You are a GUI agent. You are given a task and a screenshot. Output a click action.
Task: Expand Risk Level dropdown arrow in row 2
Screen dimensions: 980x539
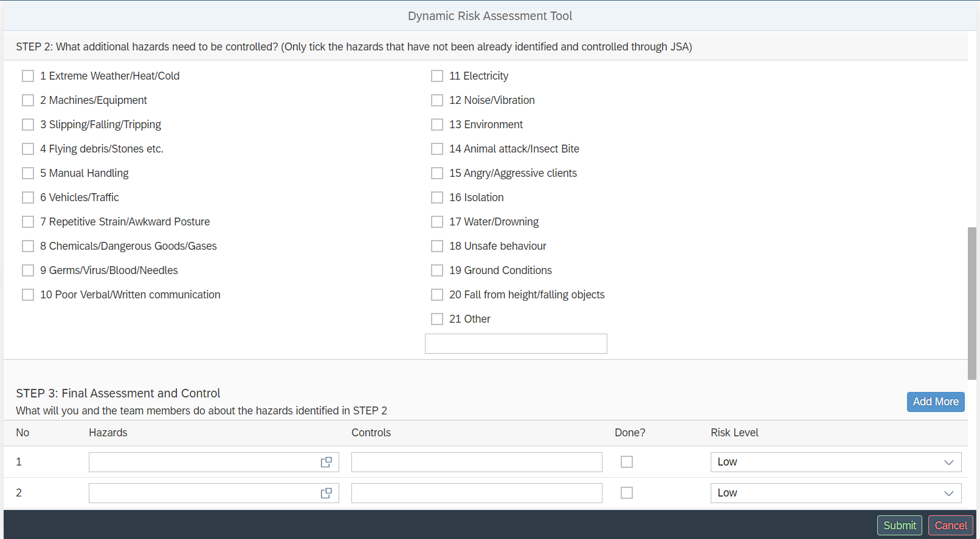click(948, 493)
